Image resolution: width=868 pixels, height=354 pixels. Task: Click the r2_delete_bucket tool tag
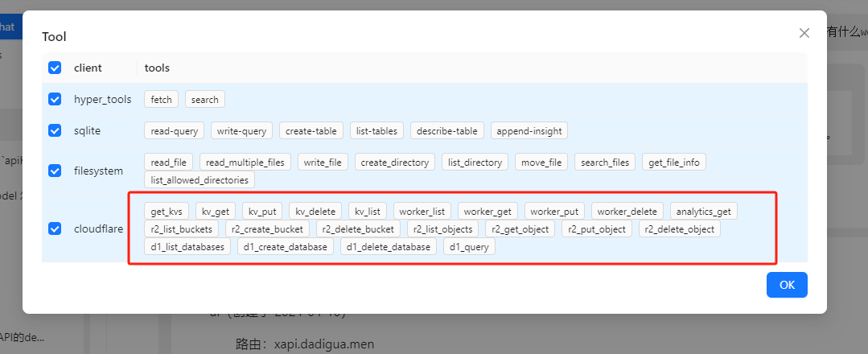(x=358, y=228)
